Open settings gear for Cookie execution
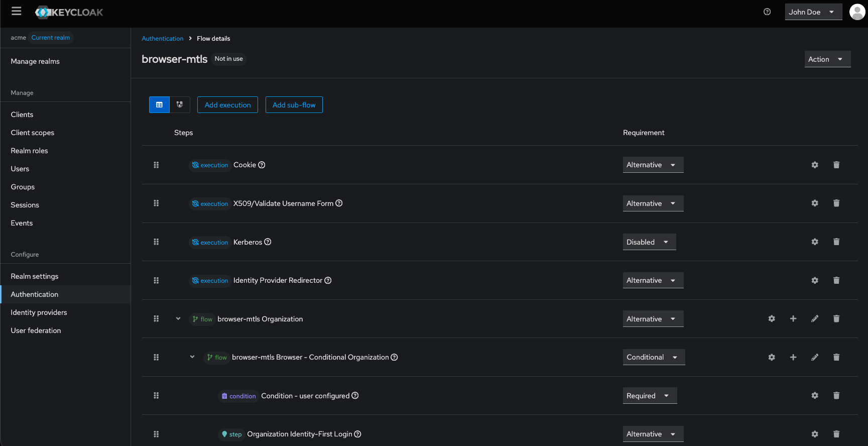The height and width of the screenshot is (446, 868). point(815,165)
